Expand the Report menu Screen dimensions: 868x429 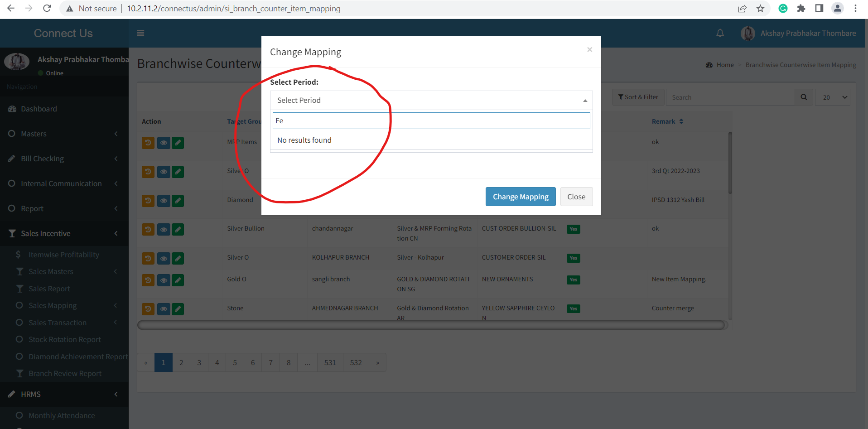tap(64, 208)
